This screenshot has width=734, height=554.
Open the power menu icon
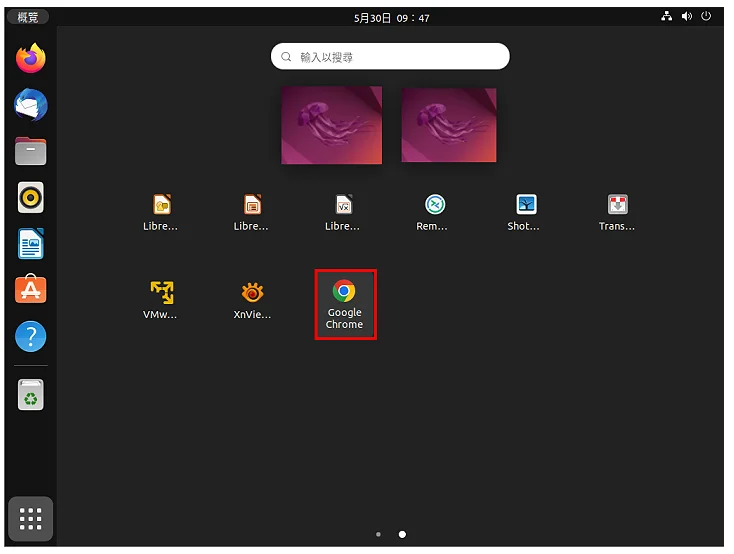706,16
